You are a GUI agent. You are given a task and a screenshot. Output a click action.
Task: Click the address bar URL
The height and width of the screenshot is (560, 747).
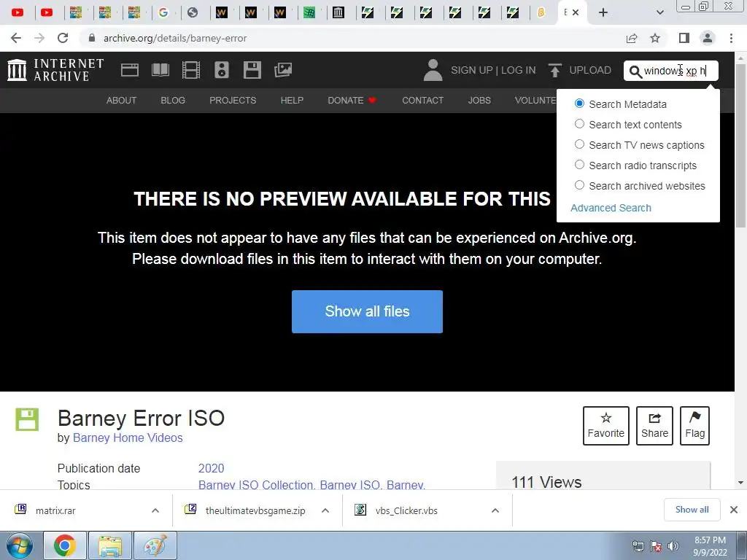coord(175,38)
